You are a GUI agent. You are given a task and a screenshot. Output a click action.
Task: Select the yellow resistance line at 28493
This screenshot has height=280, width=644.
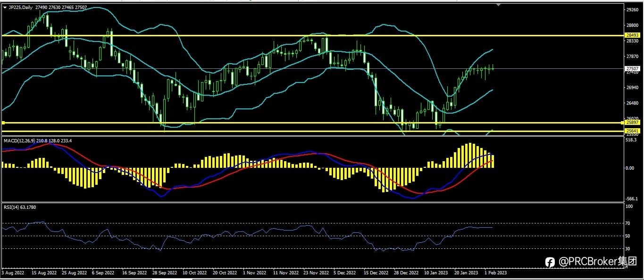point(311,35)
